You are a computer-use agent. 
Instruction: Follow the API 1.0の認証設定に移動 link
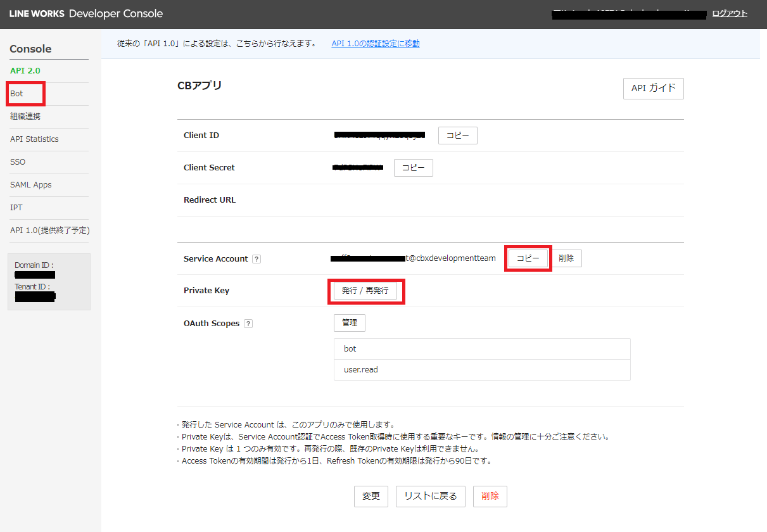(375, 44)
